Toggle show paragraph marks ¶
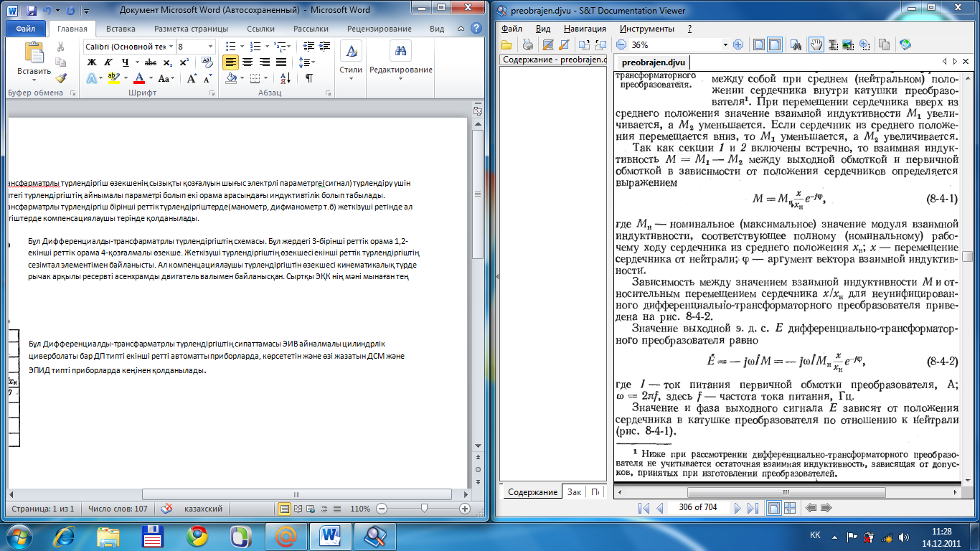980x551 pixels. tap(309, 78)
